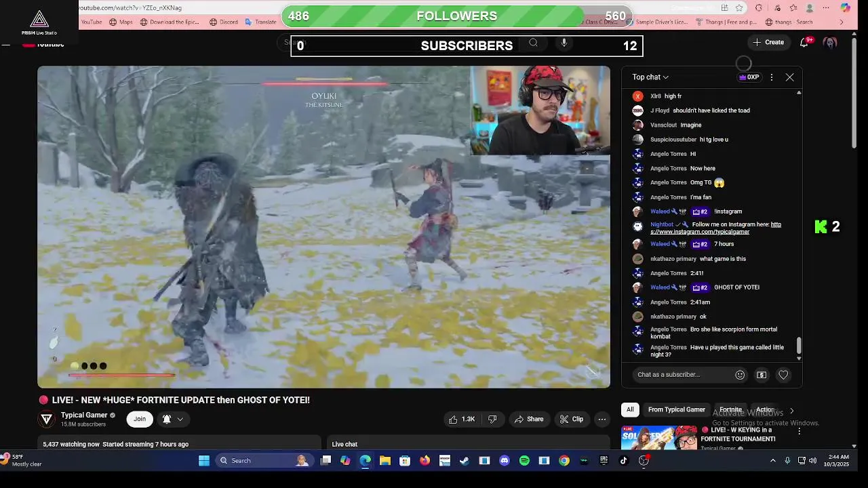
Task: Open Edge favorites list icon
Action: (x=793, y=8)
